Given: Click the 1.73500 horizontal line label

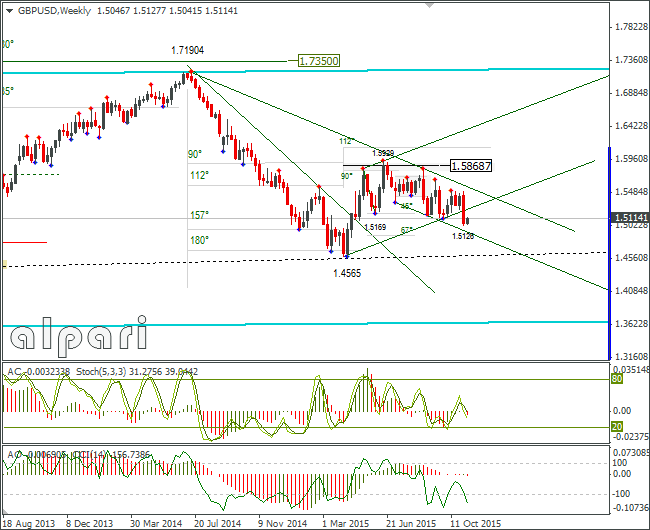Looking at the screenshot, I should tap(318, 61).
